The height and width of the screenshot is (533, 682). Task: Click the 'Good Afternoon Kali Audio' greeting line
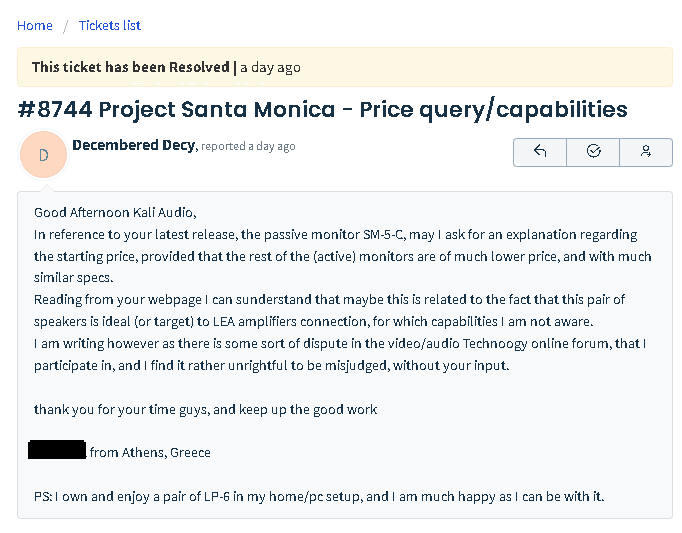click(x=115, y=212)
